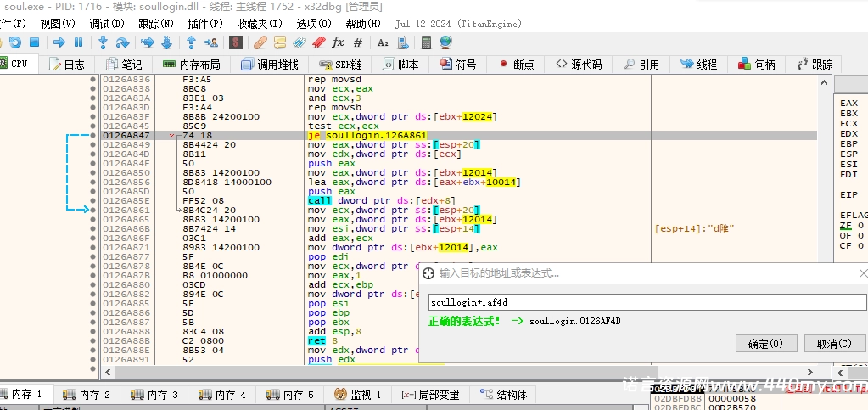The image size is (868, 410).
Task: Select the 内存 5 dump tab
Action: click(x=290, y=395)
